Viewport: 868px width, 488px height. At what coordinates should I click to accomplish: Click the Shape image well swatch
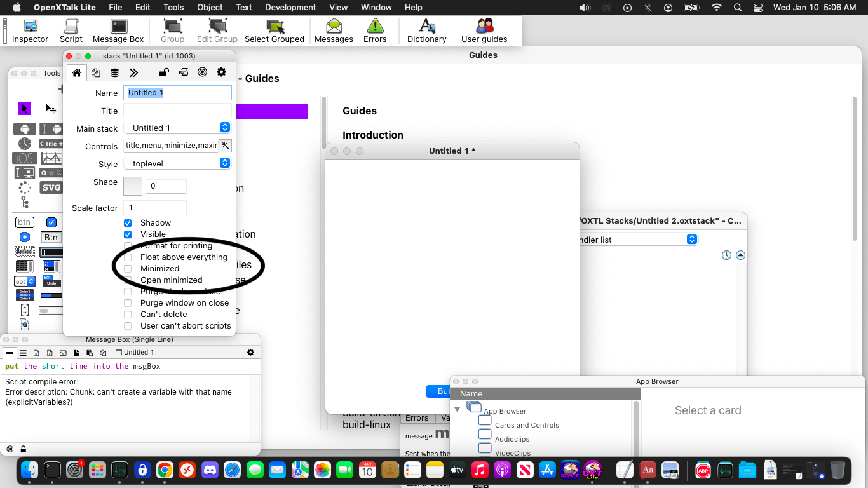pyautogui.click(x=133, y=186)
